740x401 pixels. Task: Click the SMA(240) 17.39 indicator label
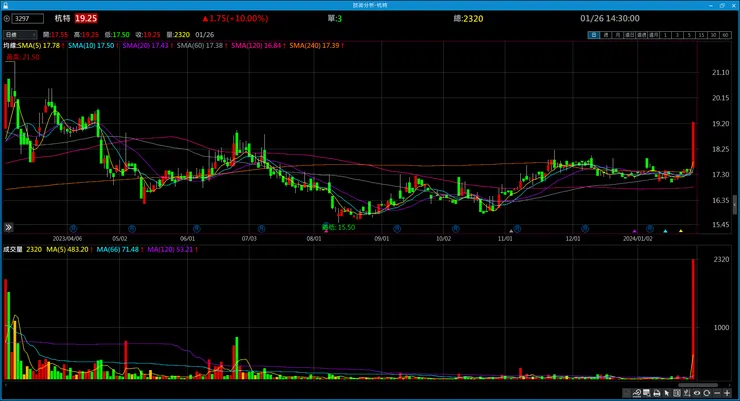pyautogui.click(x=316, y=45)
